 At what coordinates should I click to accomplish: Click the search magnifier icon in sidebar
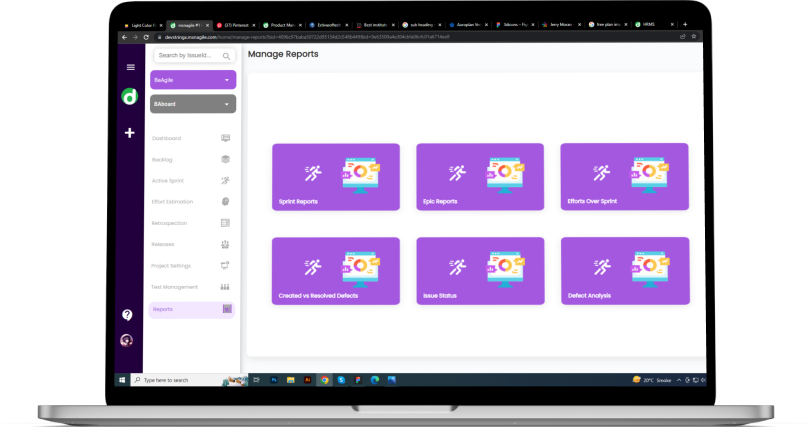pos(226,56)
